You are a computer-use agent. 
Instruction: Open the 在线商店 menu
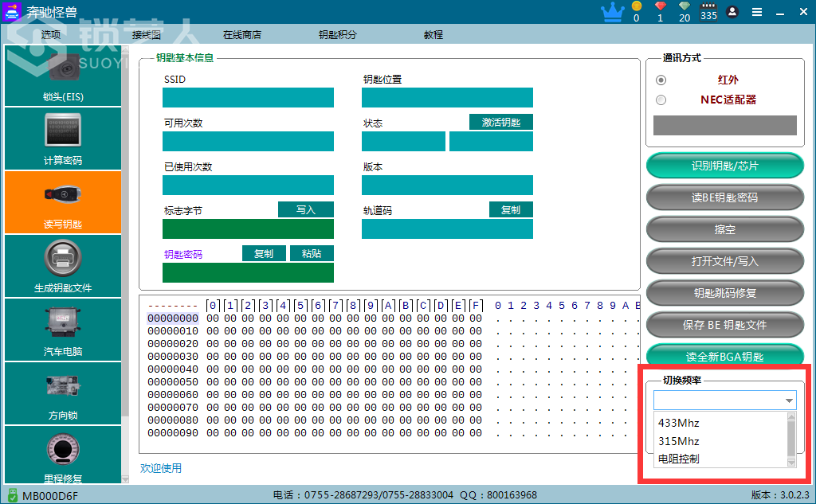242,35
